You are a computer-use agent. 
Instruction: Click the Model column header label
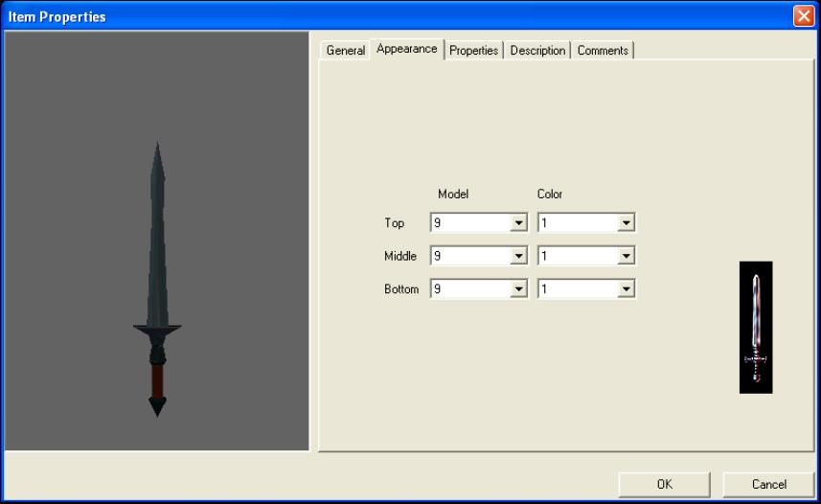tap(453, 194)
